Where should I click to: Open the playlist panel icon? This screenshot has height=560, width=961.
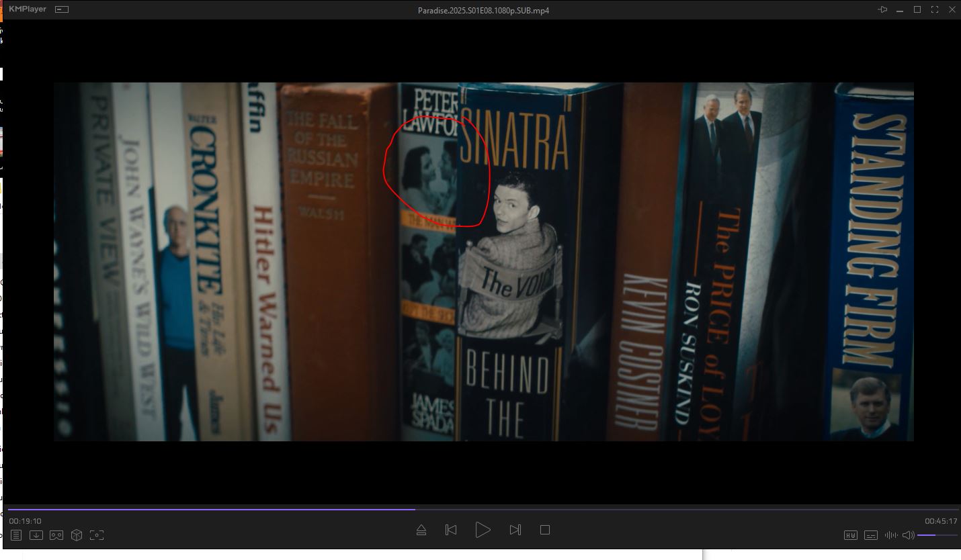[x=16, y=535]
